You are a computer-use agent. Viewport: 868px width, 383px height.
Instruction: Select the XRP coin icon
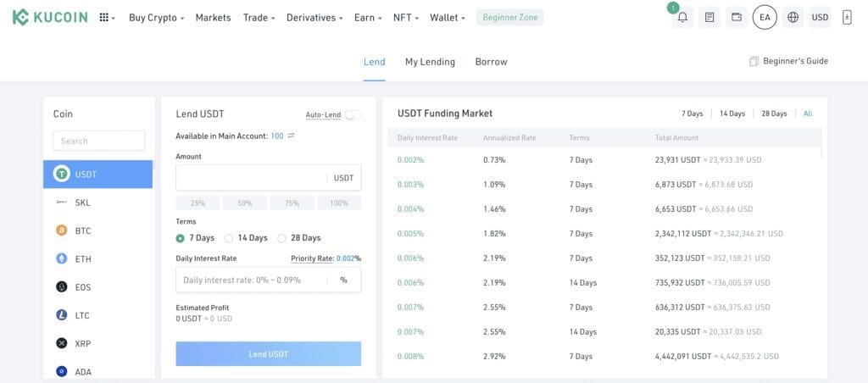[x=61, y=343]
